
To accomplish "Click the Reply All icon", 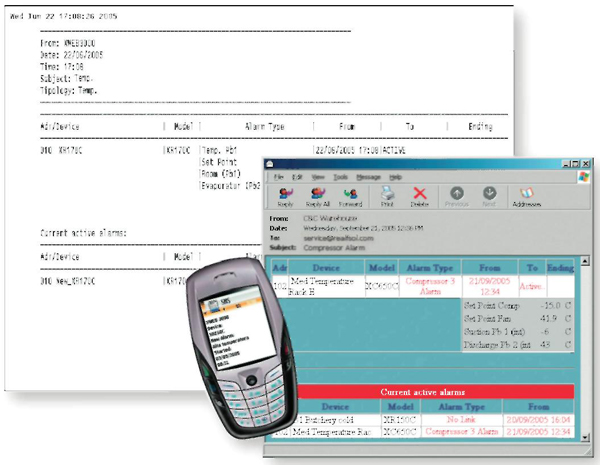I will pyautogui.click(x=318, y=196).
